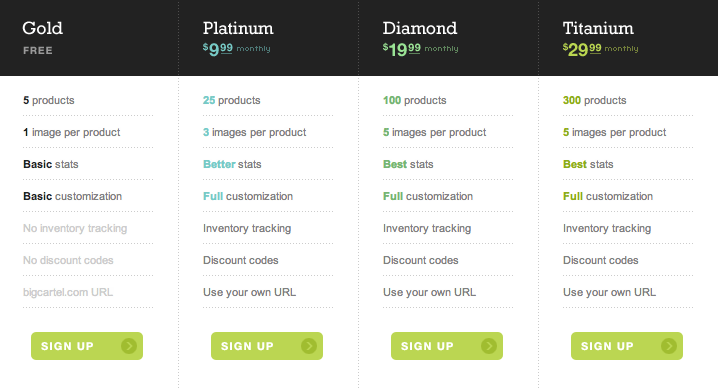Screen dimensions: 718x389
Task: Click "300 products" in Titanium column
Action: coord(594,100)
